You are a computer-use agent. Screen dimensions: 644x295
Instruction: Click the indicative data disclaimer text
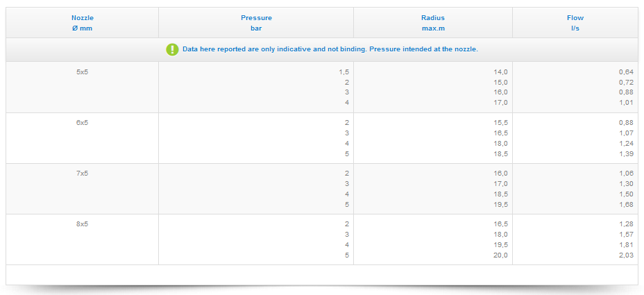330,49
